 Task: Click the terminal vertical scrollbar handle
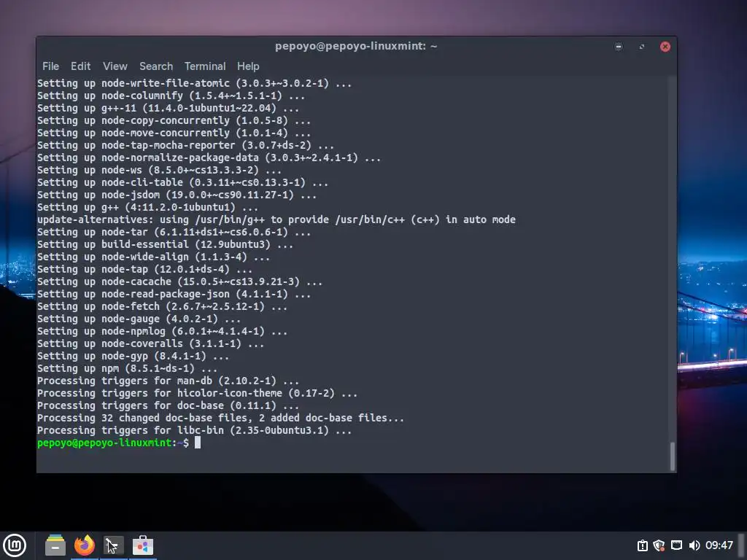[672, 456]
